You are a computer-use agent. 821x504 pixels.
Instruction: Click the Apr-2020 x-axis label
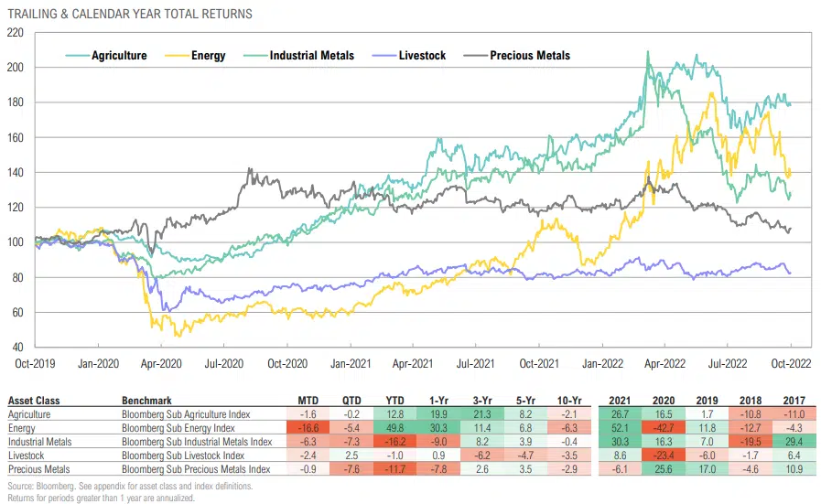pos(161,363)
